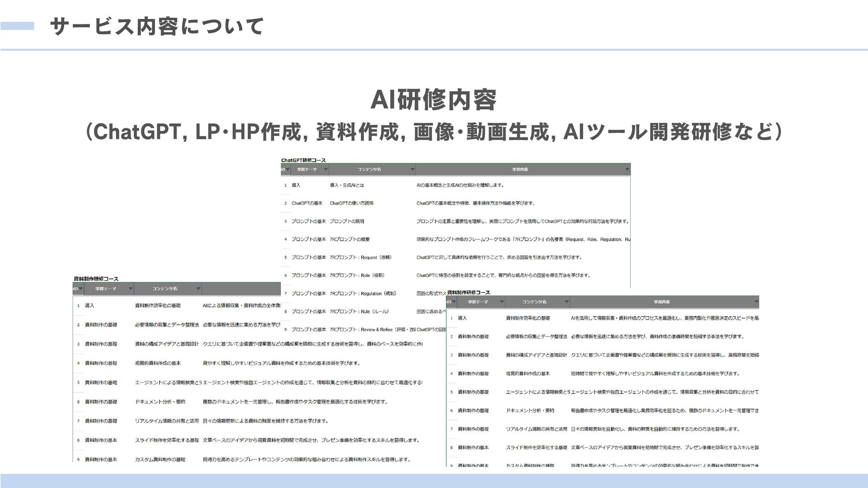
Task: Click the AI研修内容 heading
Action: 433,100
